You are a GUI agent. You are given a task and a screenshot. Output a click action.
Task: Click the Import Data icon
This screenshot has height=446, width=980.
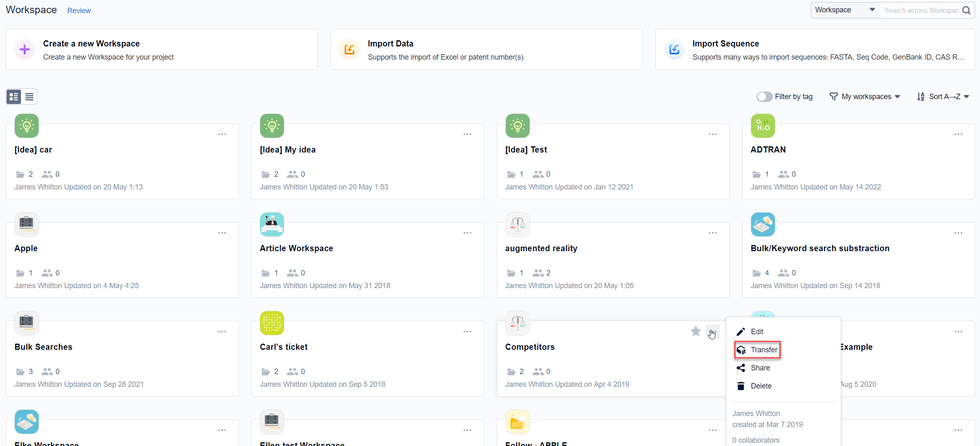349,49
